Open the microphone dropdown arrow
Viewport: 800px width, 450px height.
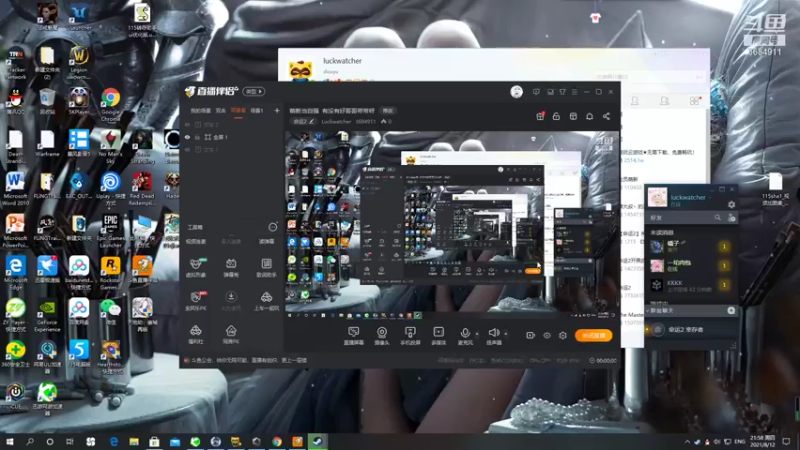(477, 334)
